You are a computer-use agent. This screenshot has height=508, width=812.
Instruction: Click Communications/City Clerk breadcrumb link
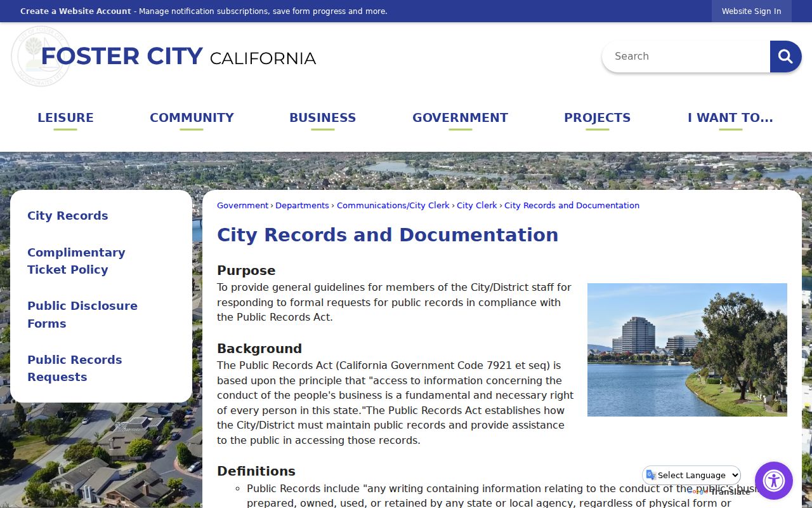(x=393, y=206)
